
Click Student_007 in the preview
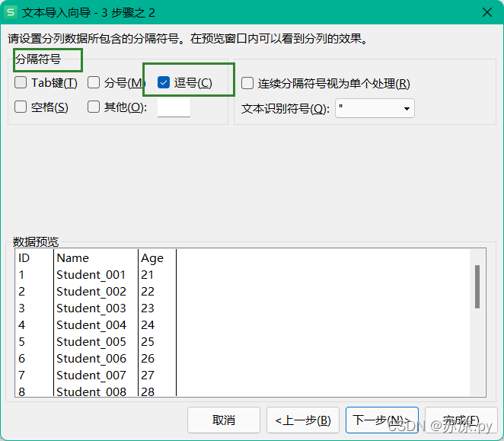point(91,375)
